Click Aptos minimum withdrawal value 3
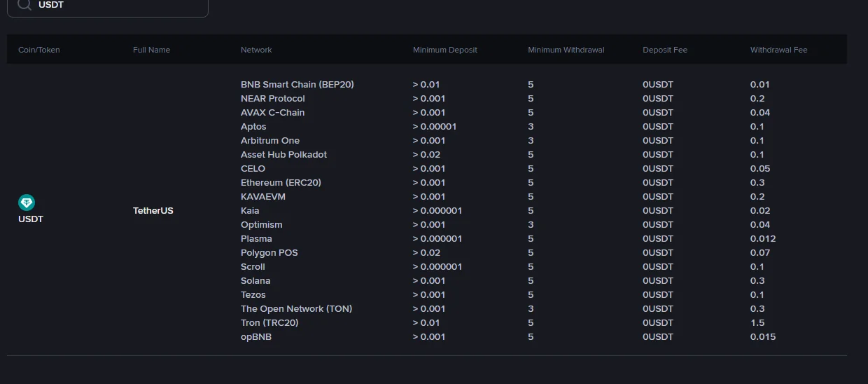This screenshot has height=384, width=868. 531,126
